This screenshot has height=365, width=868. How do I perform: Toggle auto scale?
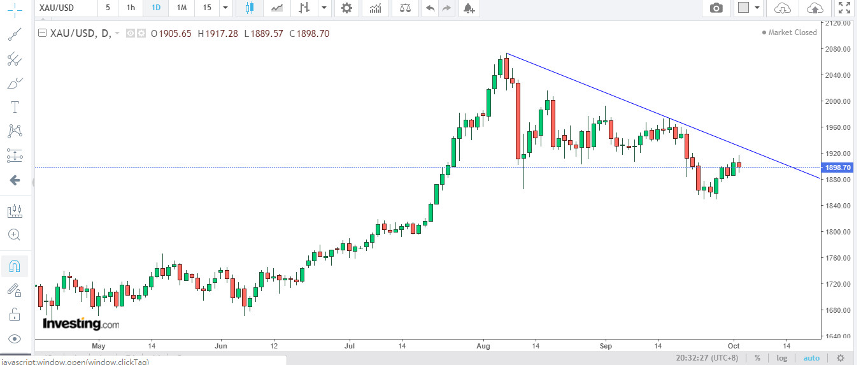[811, 358]
